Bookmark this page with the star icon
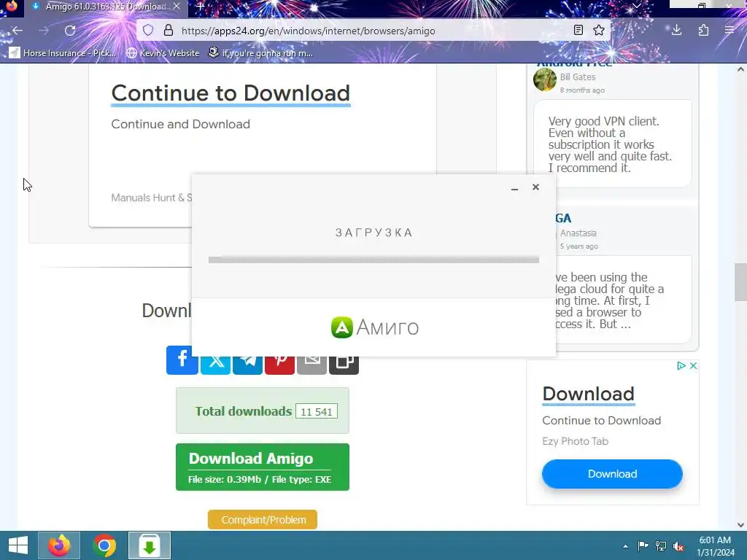Screen dimensions: 747x560 (x=599, y=31)
